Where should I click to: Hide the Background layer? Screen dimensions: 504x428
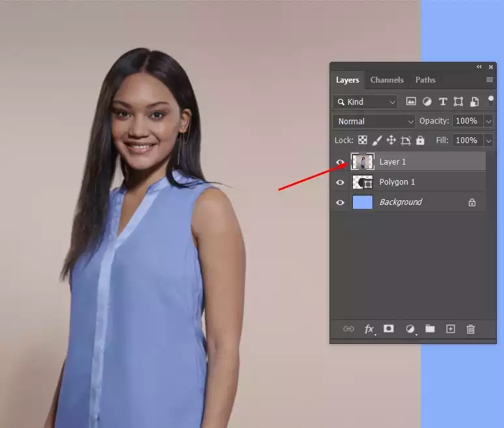point(340,202)
